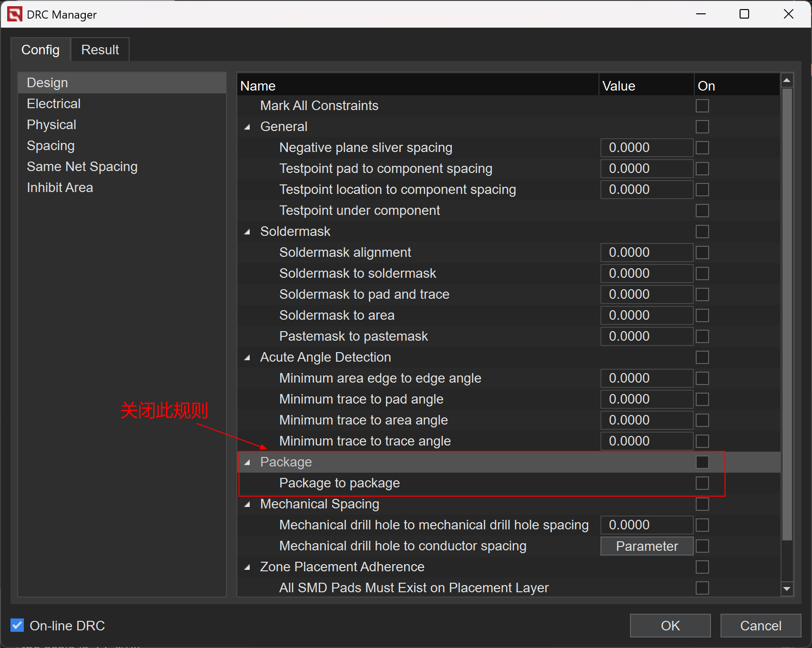The image size is (812, 648).
Task: Switch to the Result tab
Action: point(100,50)
